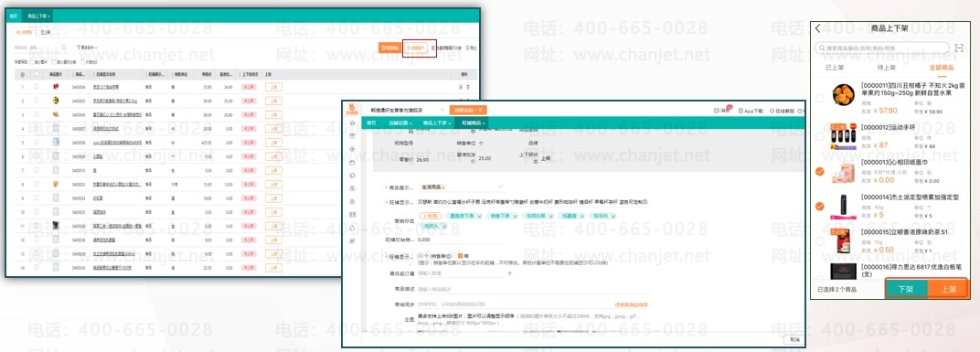980x352 pixels.
Task: Switch to the 待上架 tab on the mobile screen
Action: [886, 67]
